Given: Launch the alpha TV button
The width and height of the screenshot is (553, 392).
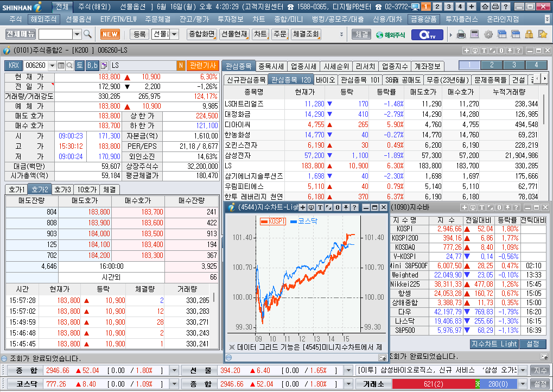Looking at the screenshot, I should pos(427,35).
